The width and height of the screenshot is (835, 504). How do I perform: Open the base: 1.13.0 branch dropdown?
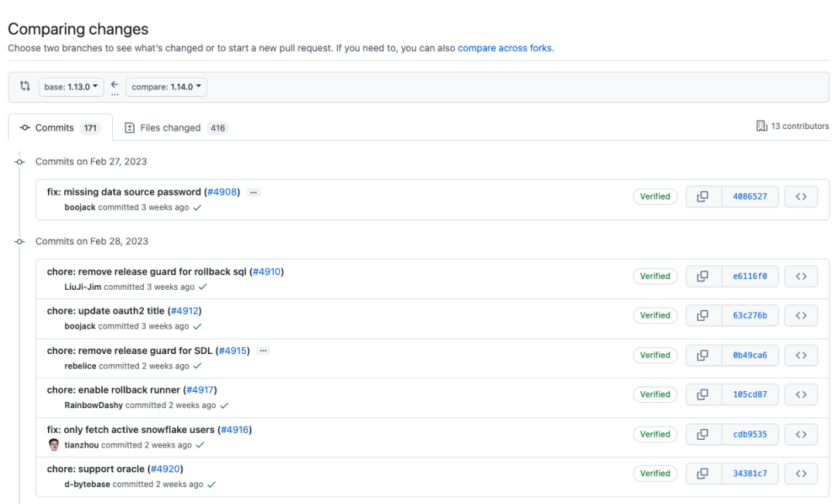point(71,87)
